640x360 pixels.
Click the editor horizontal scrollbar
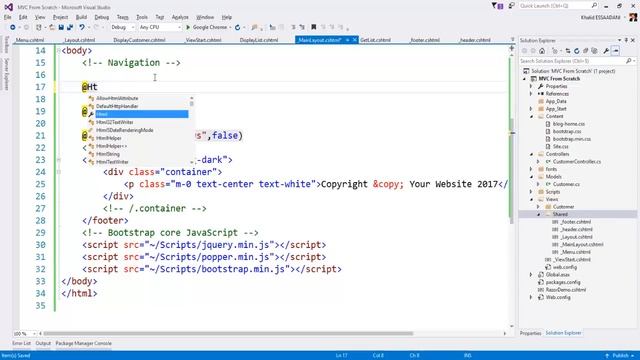click(x=228, y=333)
